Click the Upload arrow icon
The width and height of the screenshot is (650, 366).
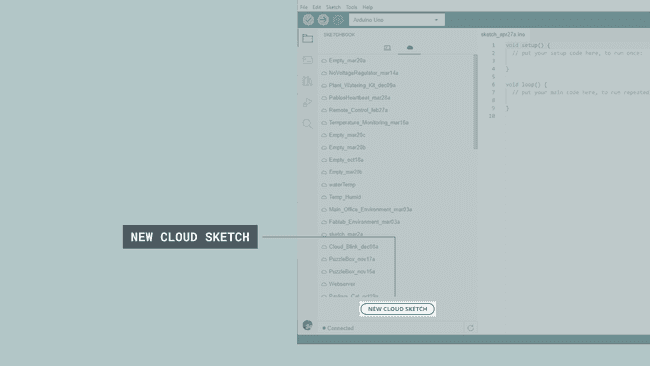pos(323,20)
